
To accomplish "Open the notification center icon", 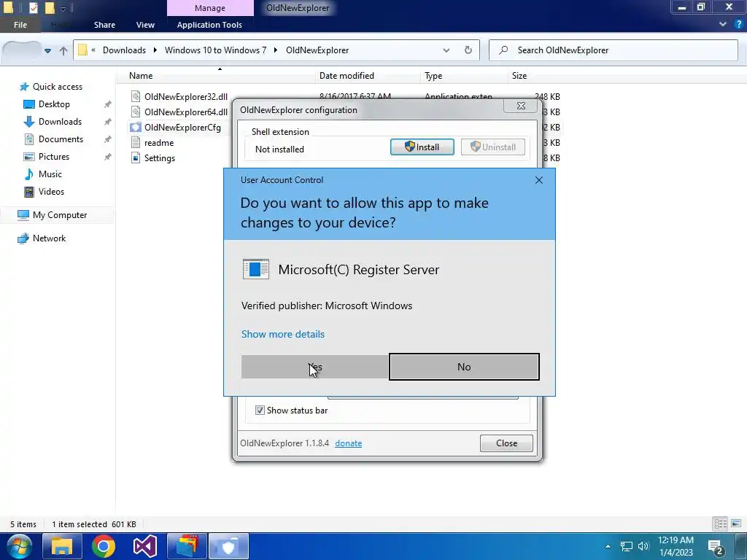I will [x=716, y=548].
